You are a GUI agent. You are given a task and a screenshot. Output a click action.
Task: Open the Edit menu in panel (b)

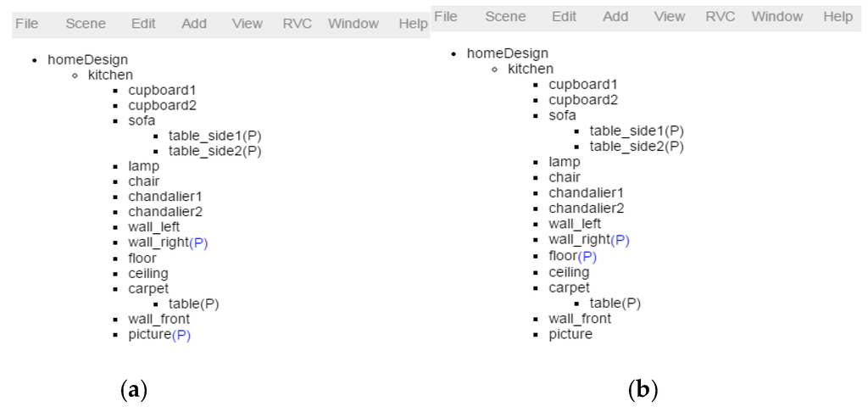564,17
